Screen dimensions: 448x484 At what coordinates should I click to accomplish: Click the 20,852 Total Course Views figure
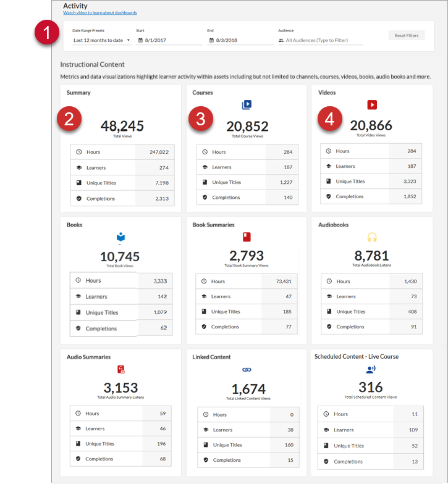247,126
